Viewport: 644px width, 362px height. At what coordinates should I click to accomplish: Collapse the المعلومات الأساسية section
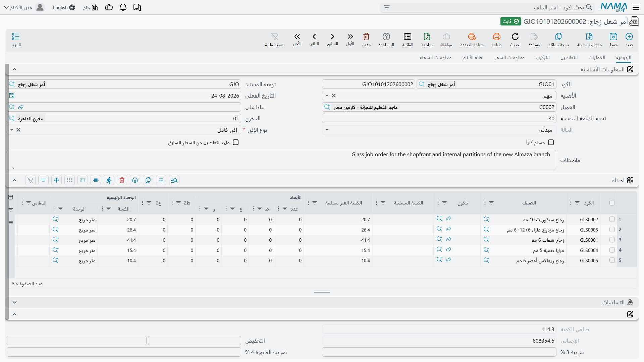[14, 69]
